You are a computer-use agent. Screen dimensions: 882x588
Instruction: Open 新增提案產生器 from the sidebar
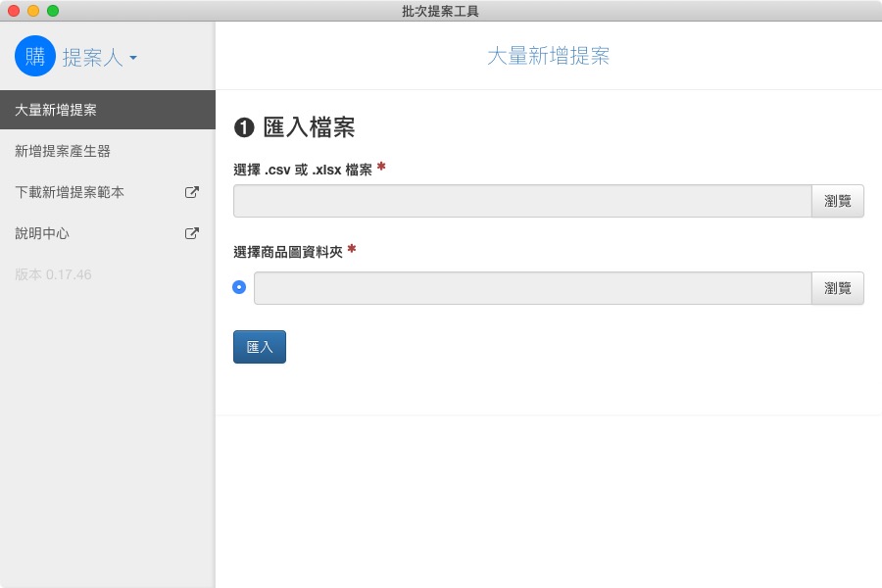(108, 151)
